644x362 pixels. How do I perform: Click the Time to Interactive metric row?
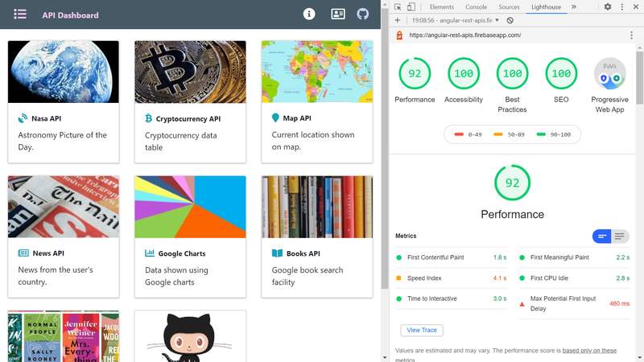(451, 298)
